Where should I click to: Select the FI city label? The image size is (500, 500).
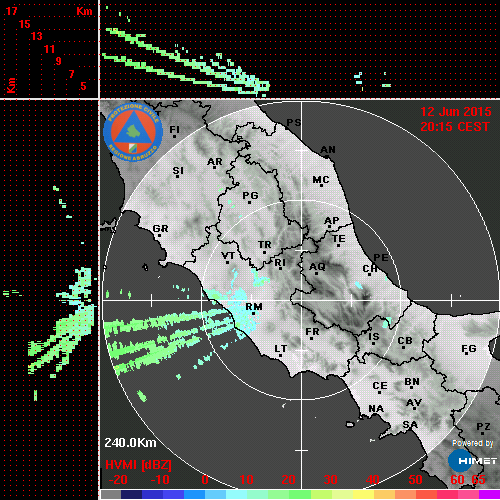pyautogui.click(x=175, y=129)
